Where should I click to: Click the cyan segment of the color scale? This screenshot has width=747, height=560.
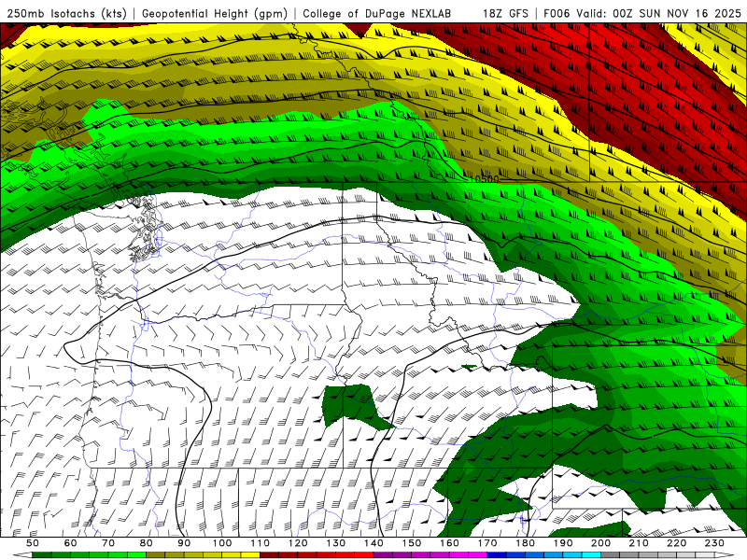click(592, 555)
